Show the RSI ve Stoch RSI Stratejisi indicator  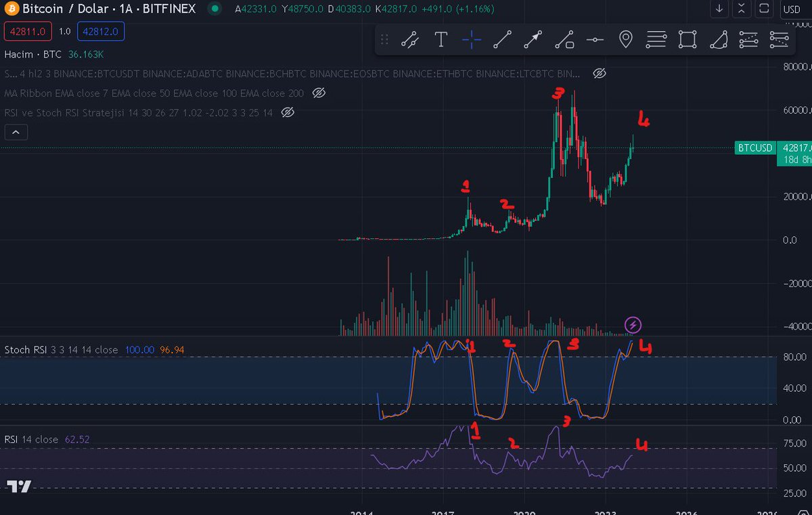coord(288,112)
